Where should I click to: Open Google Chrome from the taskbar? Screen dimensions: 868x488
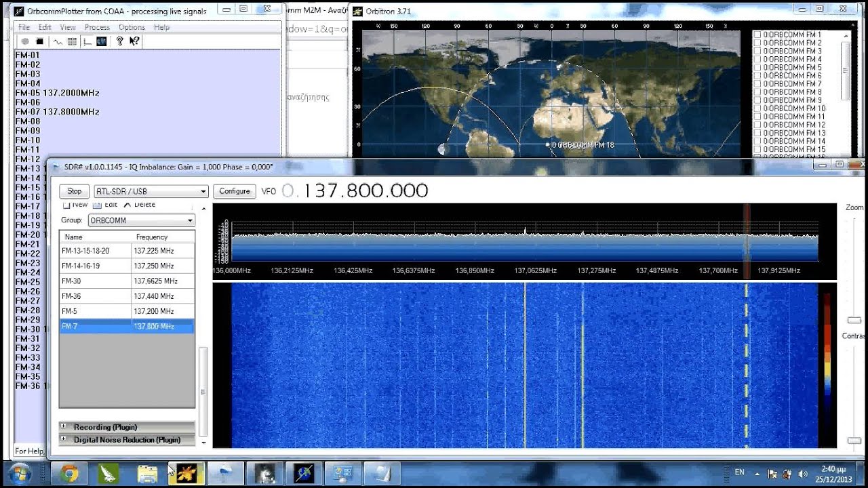[69, 473]
